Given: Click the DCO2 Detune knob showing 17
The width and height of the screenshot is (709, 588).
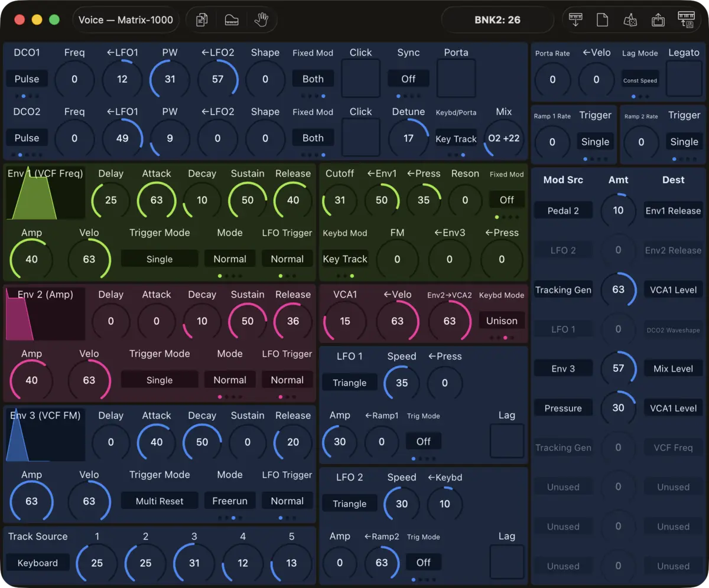Looking at the screenshot, I should coord(408,138).
